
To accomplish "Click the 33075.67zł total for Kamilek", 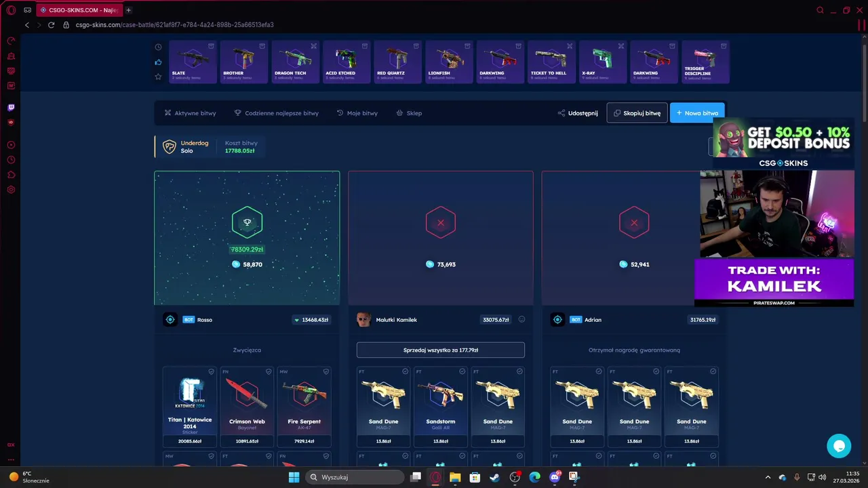I will click(496, 320).
